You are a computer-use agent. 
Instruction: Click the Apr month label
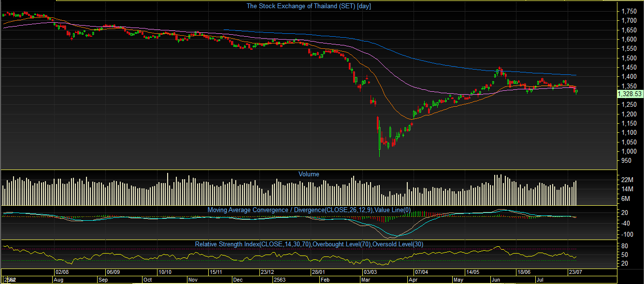(413, 280)
